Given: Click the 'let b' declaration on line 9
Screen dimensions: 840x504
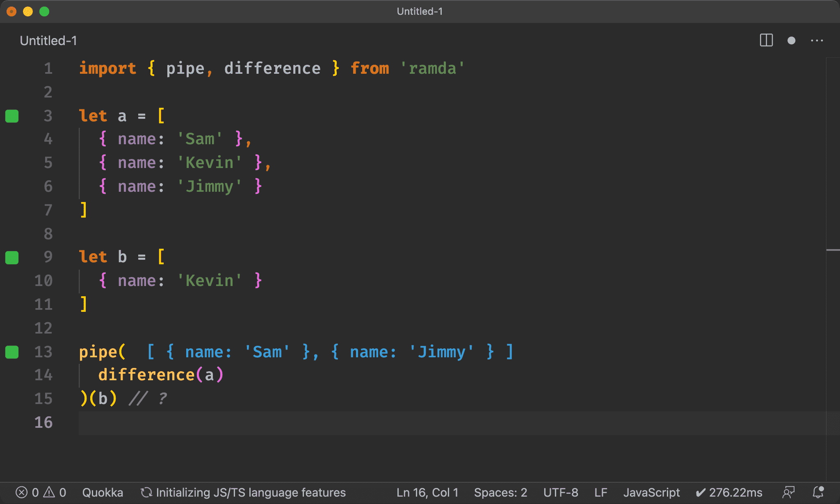Looking at the screenshot, I should click(103, 257).
